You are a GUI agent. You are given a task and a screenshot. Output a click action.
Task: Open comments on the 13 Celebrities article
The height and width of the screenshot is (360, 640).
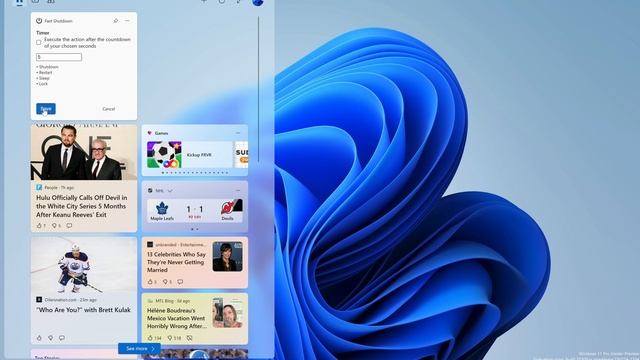click(x=180, y=282)
